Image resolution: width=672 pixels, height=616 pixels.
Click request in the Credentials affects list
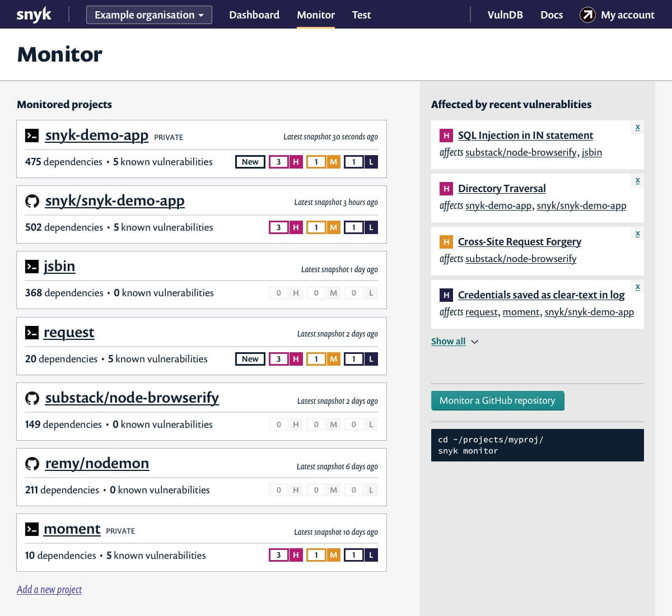pos(482,312)
